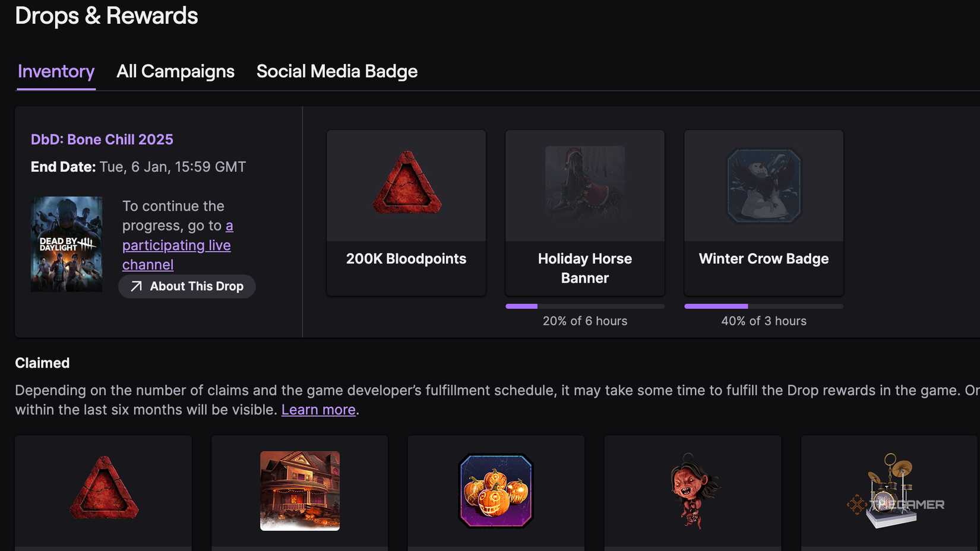Click the Winter Crow Badge icon
Image resolution: width=980 pixels, height=551 pixels.
[x=764, y=185]
